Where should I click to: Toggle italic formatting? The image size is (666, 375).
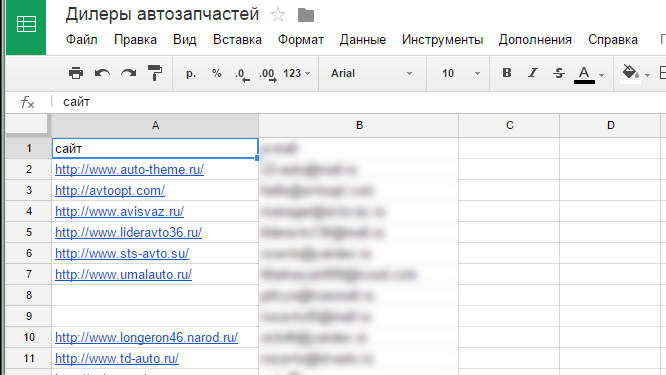click(533, 73)
